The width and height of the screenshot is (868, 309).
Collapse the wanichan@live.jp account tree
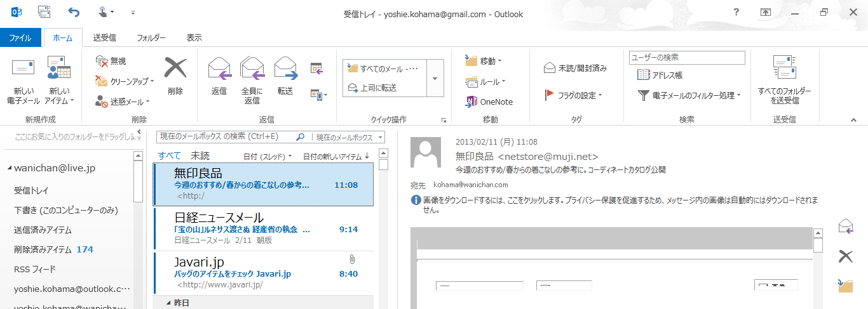[10, 169]
